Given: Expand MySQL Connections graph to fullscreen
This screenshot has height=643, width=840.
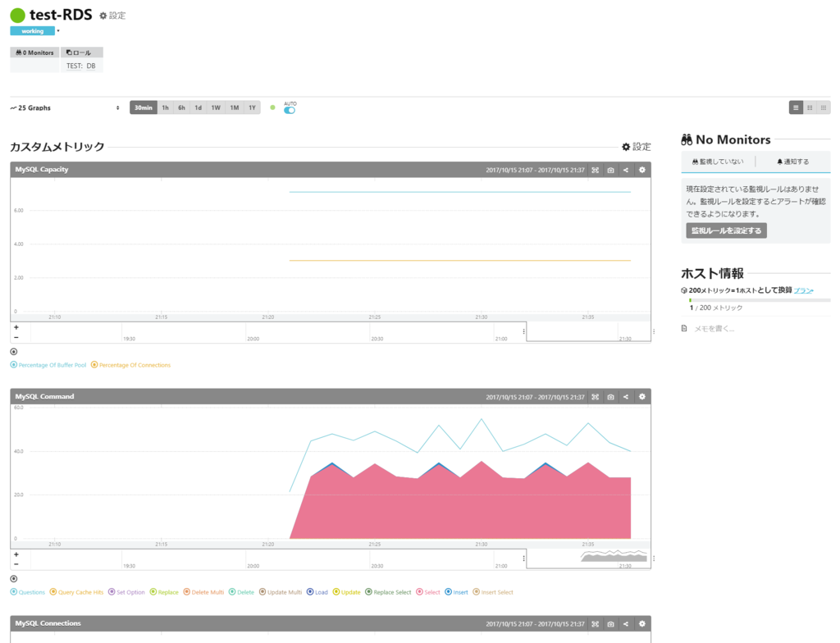Looking at the screenshot, I should coord(596,623).
